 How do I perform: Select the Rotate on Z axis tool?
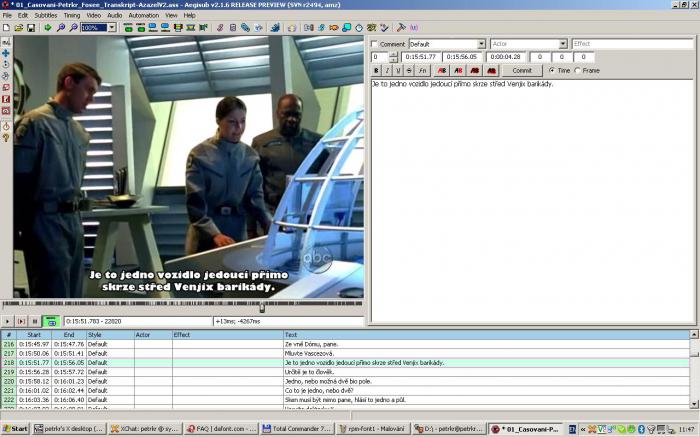click(x=6, y=64)
